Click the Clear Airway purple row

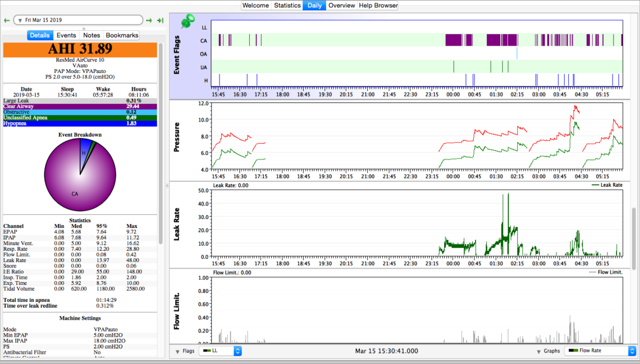[80, 107]
